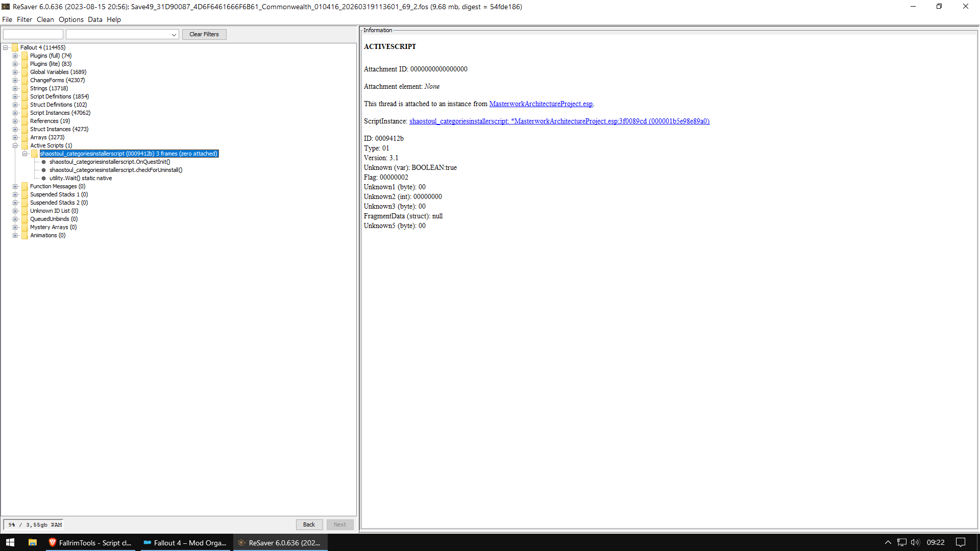Expand the Global Variables node
980x551 pixels.
pos(15,72)
